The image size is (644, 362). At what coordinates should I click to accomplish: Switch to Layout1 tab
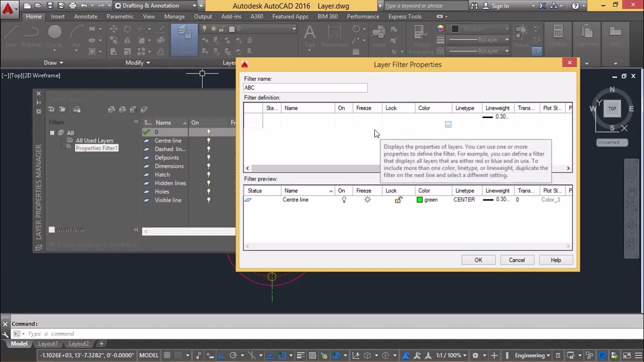48,344
